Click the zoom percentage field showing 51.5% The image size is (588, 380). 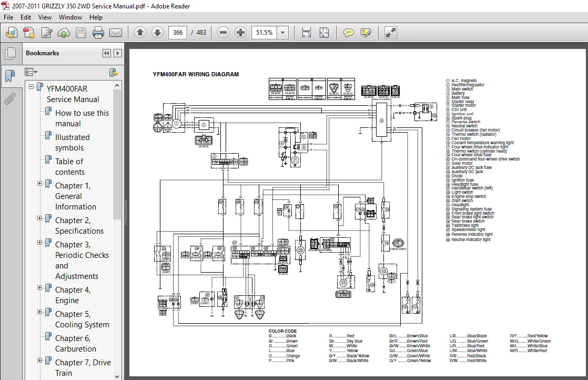tap(265, 33)
